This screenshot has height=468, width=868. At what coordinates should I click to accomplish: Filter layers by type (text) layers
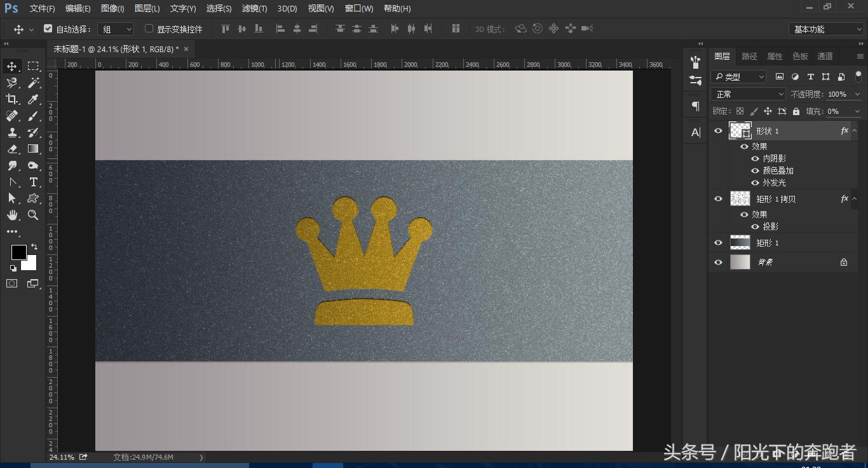(810, 77)
